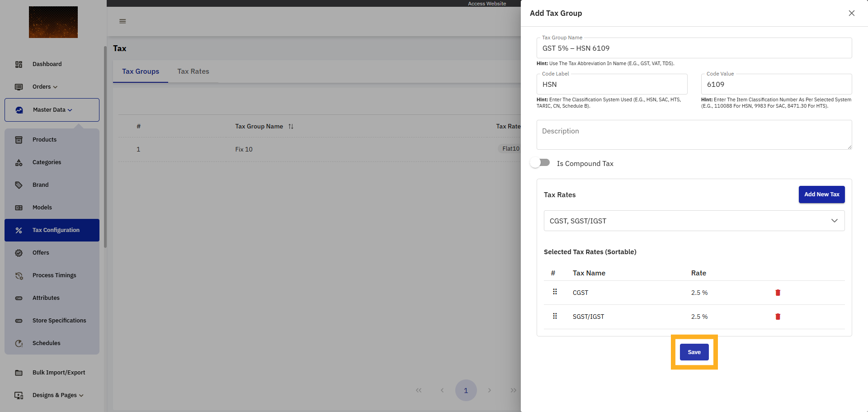Screen dimensions: 868x412
Task: Open the CGST, SGST/IGST rates dropdown
Action: (693, 221)
